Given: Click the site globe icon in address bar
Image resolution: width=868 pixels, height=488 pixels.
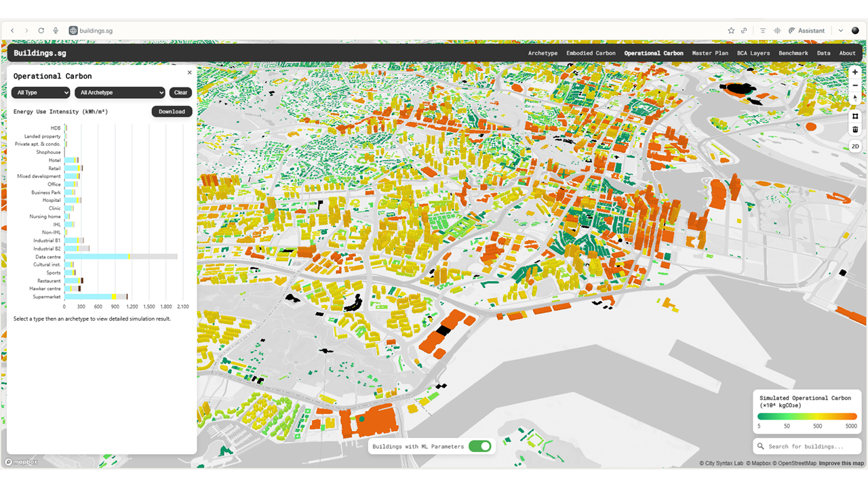Looking at the screenshot, I should pyautogui.click(x=73, y=30).
